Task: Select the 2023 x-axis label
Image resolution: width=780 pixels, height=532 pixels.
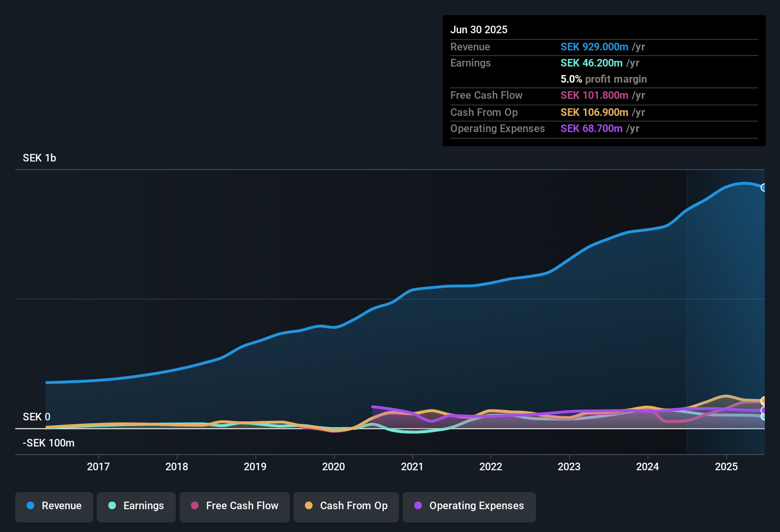Action: click(x=569, y=466)
